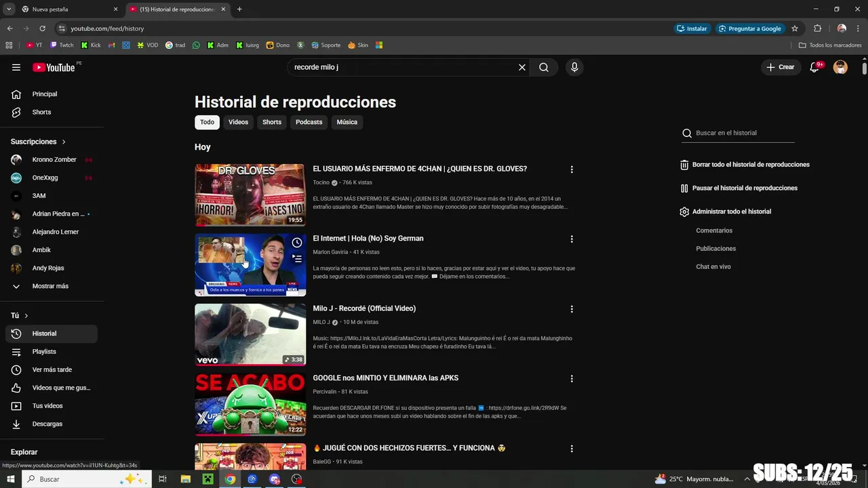Open the Andy Rojas subscription
Viewport: 868px width, 488px height.
(x=52, y=268)
